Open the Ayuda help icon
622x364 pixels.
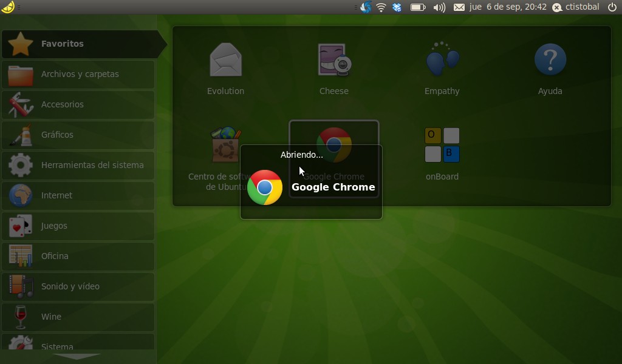click(x=550, y=69)
